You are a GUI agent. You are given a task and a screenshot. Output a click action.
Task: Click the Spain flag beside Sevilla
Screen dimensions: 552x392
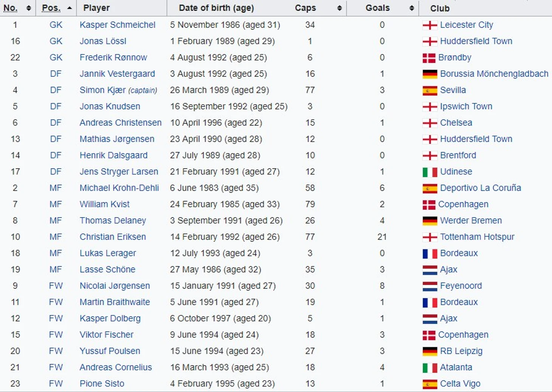[430, 90]
